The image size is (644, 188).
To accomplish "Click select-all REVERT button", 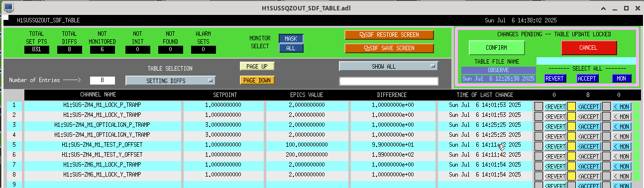I will 555,78.
